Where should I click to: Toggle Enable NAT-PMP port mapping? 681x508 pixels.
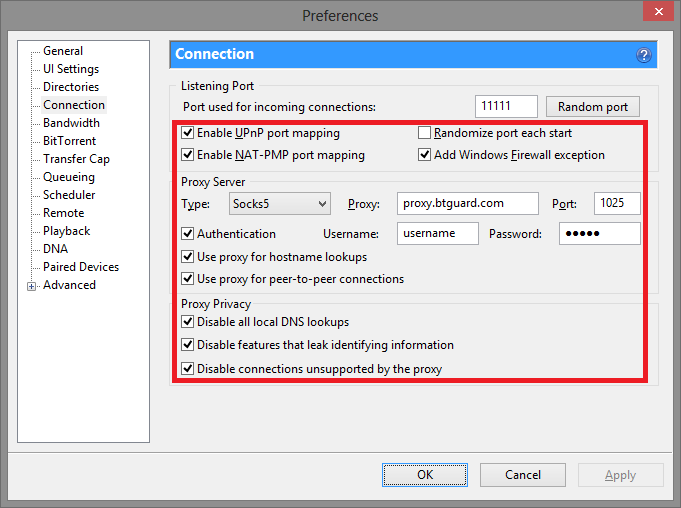pos(187,155)
